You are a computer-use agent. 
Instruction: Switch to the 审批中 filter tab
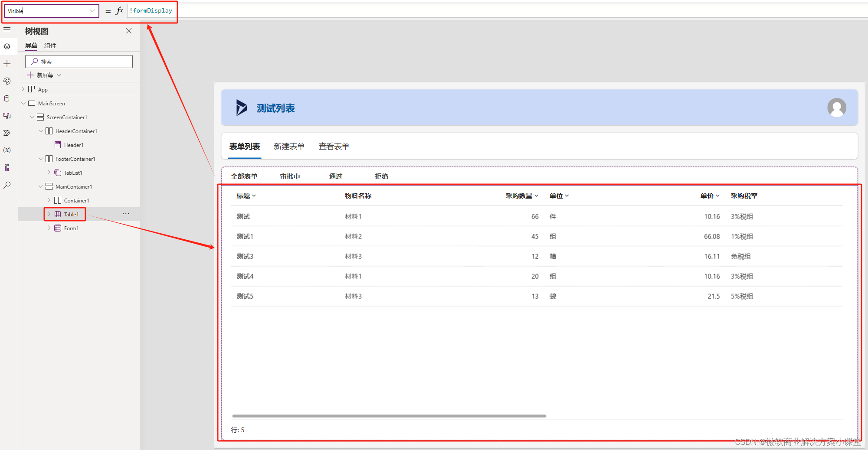point(290,176)
